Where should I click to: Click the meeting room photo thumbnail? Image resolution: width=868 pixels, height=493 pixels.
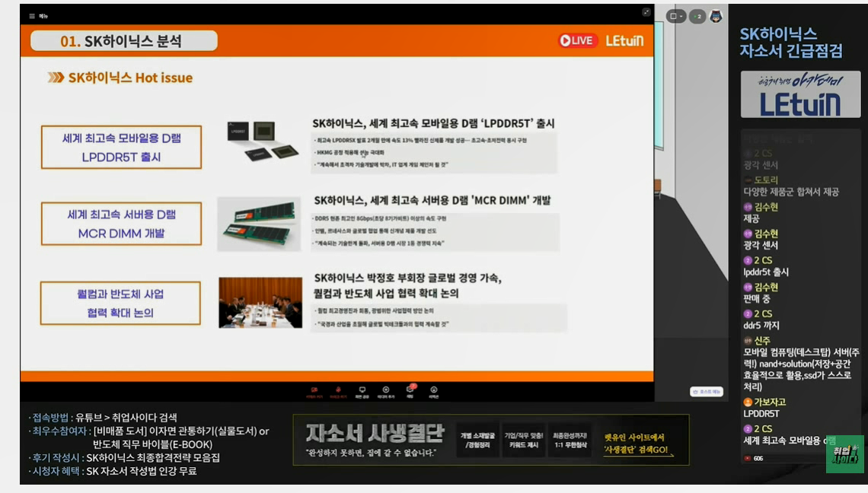click(x=260, y=303)
